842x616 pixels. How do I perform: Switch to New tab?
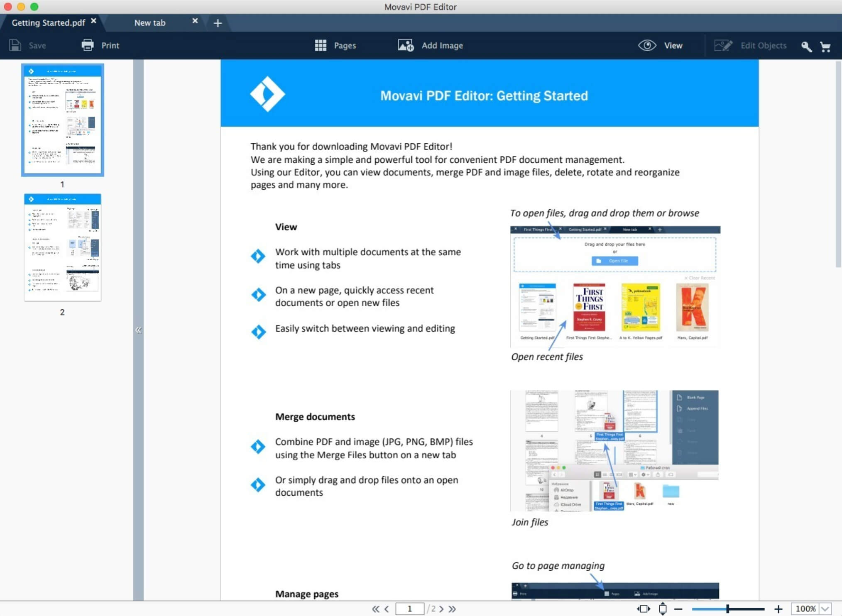coord(149,22)
